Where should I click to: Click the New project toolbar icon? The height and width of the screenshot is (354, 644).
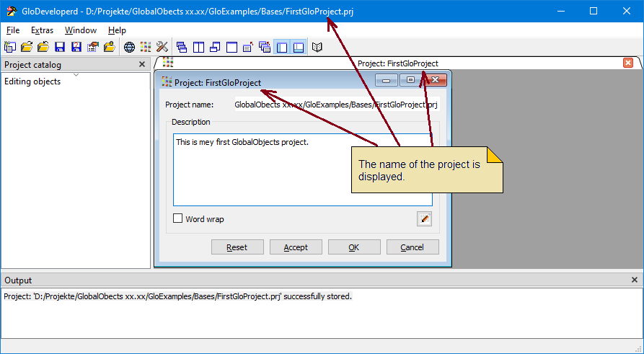click(x=10, y=47)
